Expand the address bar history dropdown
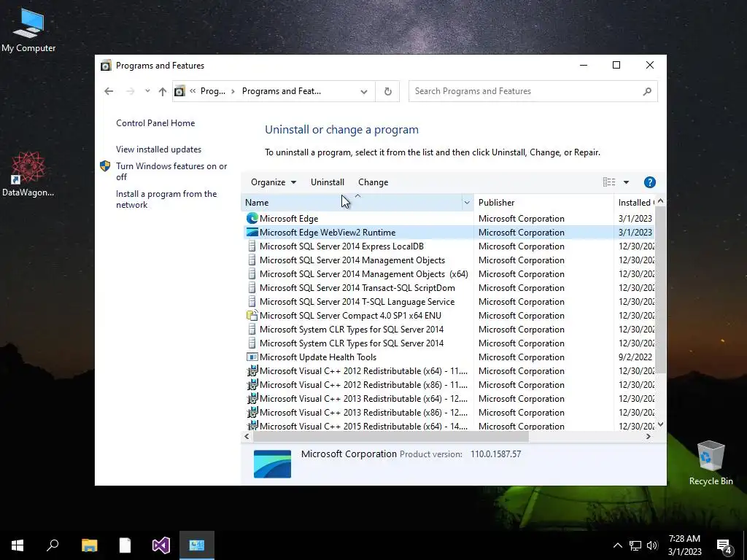This screenshot has height=560, width=747. (364, 91)
